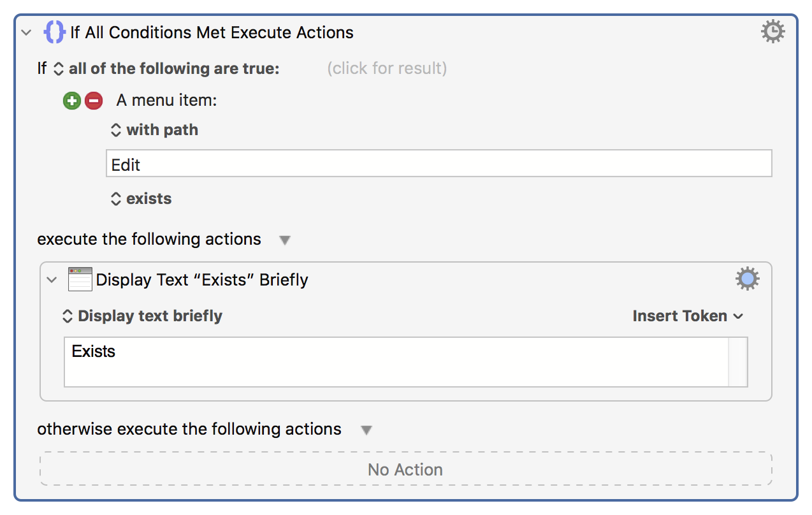The height and width of the screenshot is (515, 812).
Task: Click the curly braces If action icon
Action: coord(54,33)
